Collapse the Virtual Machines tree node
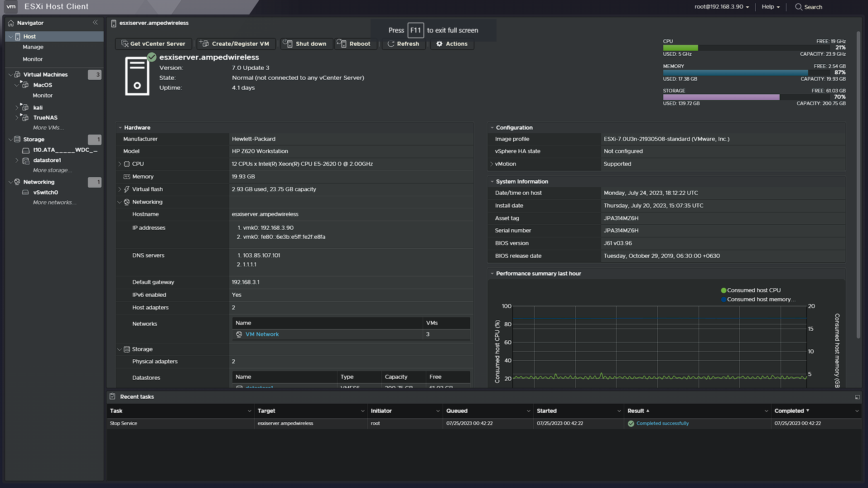The image size is (868, 488). click(x=10, y=75)
